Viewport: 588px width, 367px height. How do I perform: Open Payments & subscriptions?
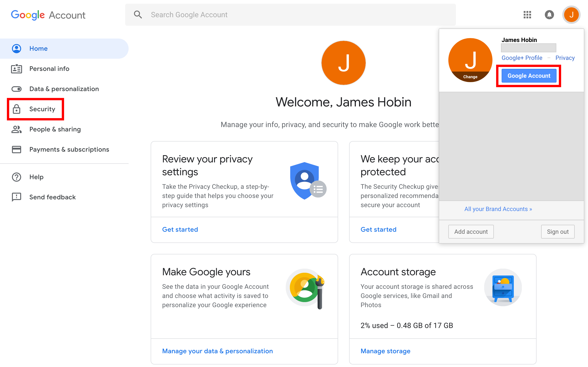(x=69, y=150)
